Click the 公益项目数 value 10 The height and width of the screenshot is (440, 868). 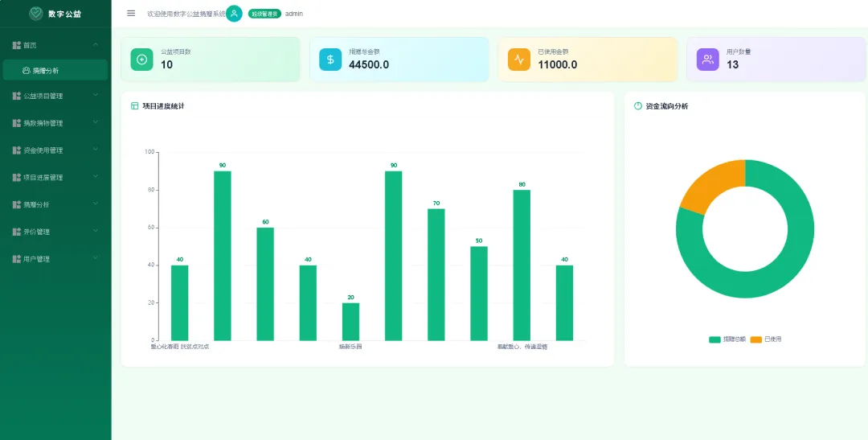point(166,65)
